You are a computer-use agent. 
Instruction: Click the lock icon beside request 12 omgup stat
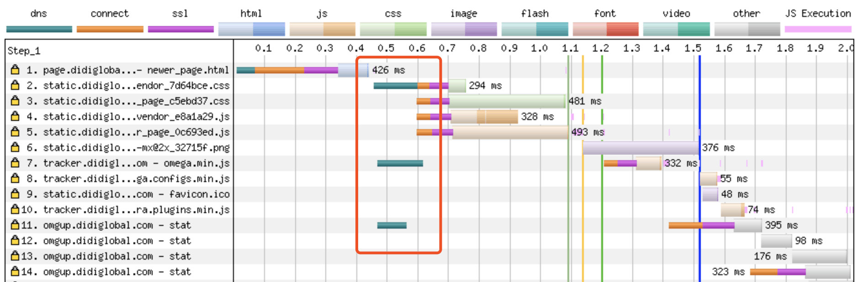pos(15,240)
